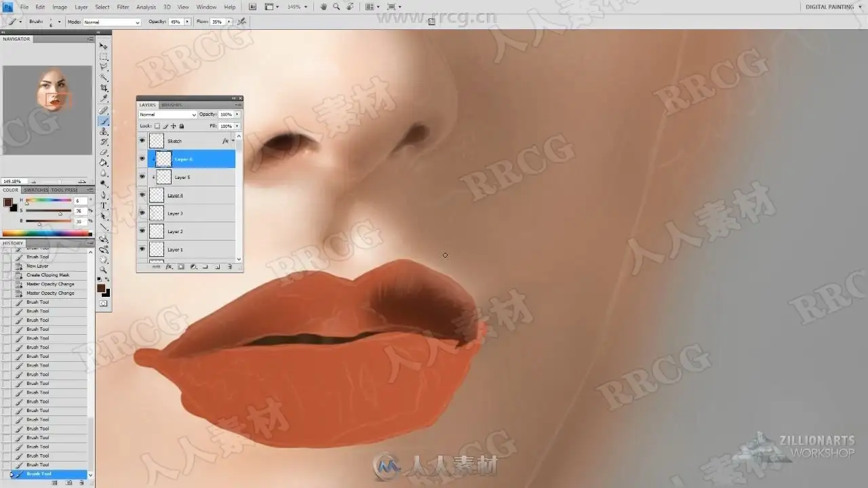868x488 pixels.
Task: Select the Pen tool
Action: click(104, 195)
